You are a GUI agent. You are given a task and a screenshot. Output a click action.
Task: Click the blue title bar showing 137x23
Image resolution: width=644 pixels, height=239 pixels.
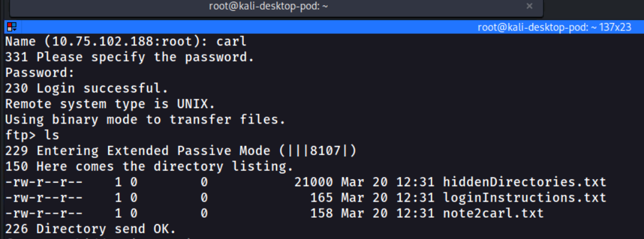click(x=322, y=28)
